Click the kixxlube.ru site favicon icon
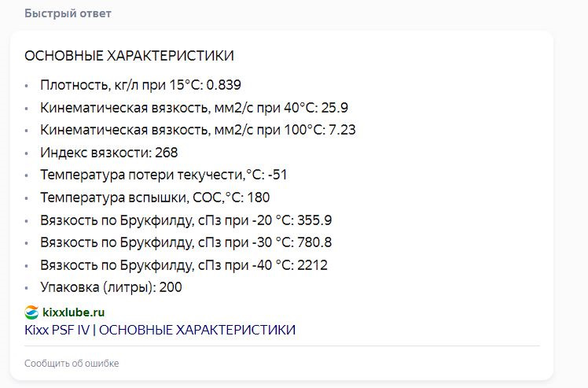Screen dimensions: 588x388 click(31, 312)
